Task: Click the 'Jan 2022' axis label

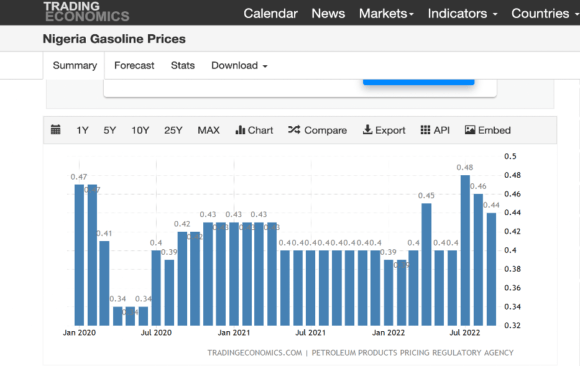Action: [x=388, y=333]
